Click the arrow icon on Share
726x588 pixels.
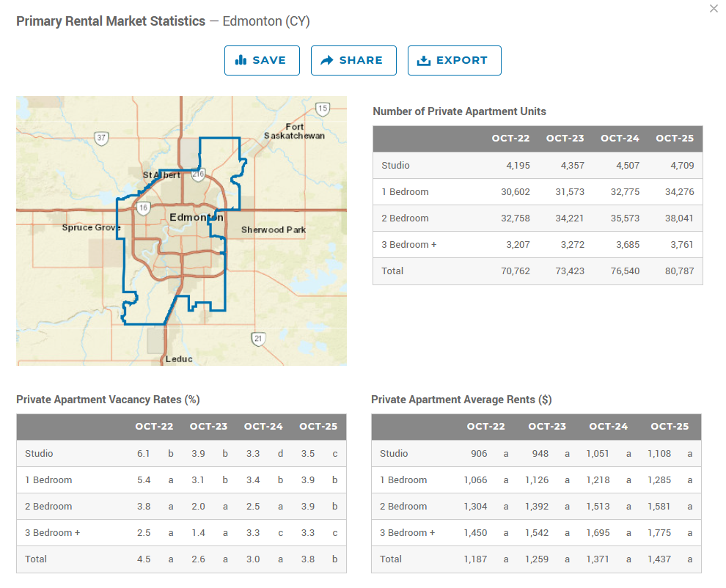click(327, 60)
